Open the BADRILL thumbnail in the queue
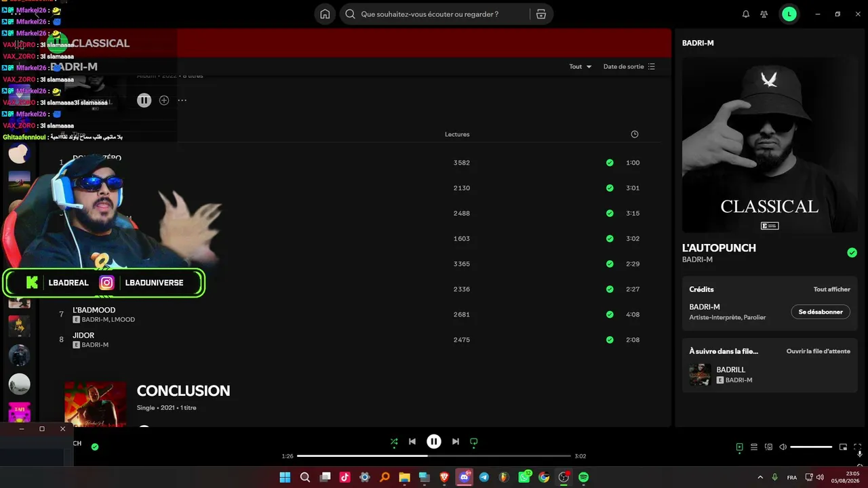 tap(701, 375)
